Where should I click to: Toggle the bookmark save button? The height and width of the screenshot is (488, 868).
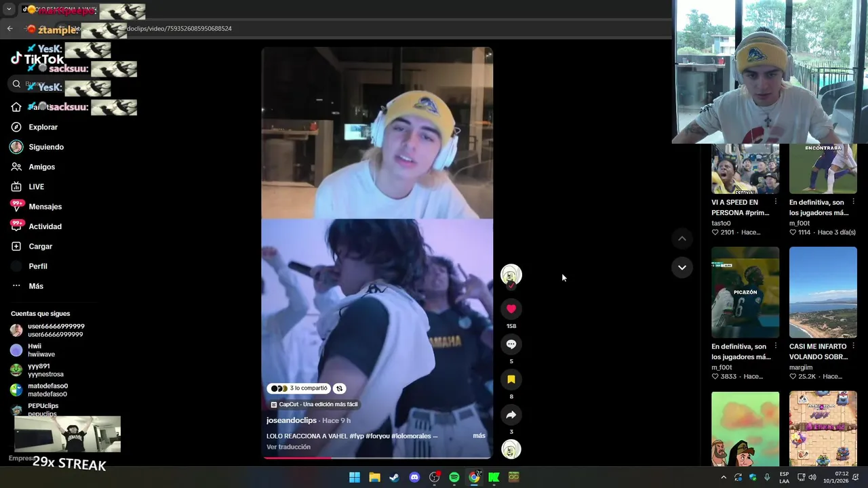511,380
